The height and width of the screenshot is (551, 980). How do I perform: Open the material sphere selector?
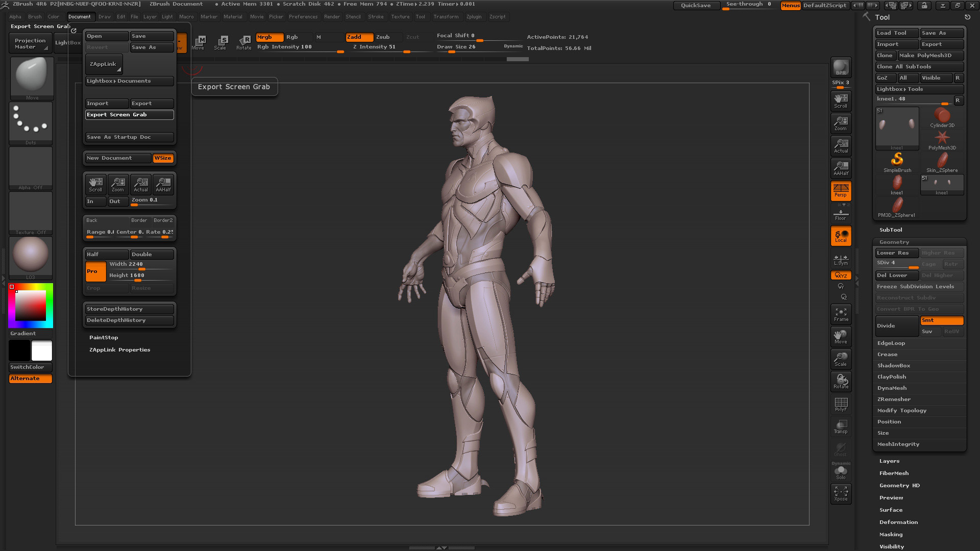(x=31, y=258)
